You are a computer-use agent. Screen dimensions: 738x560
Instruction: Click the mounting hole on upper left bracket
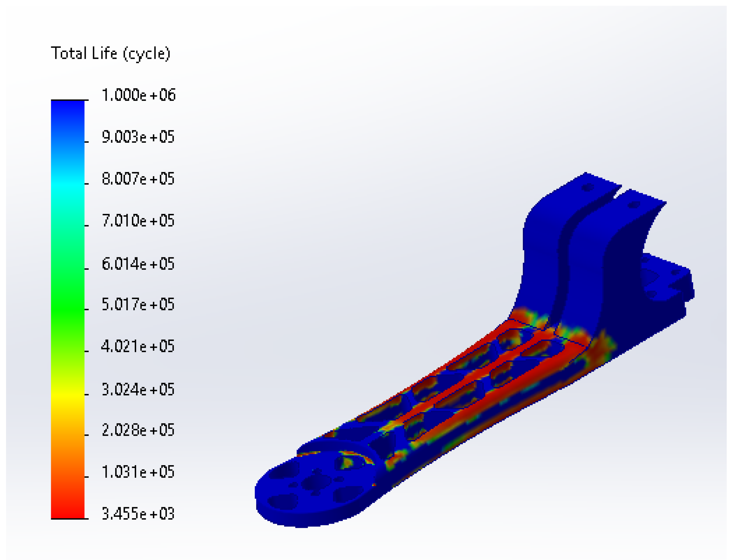[x=588, y=188]
